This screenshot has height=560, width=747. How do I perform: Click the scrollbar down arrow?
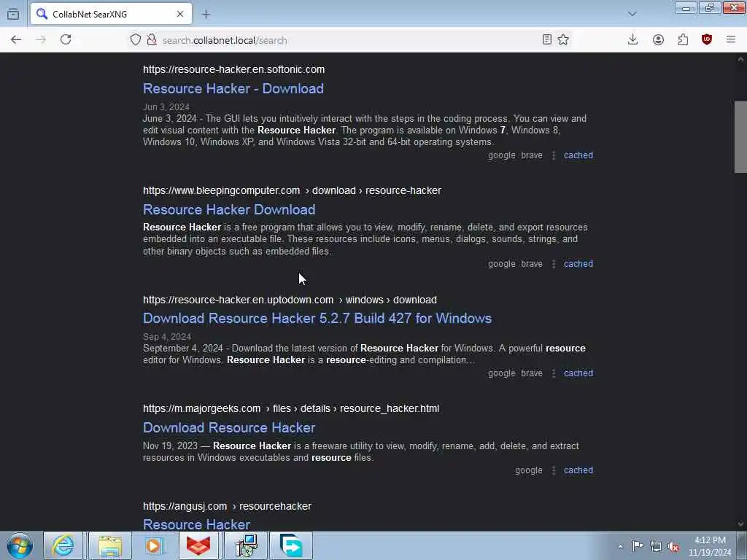pos(740,524)
